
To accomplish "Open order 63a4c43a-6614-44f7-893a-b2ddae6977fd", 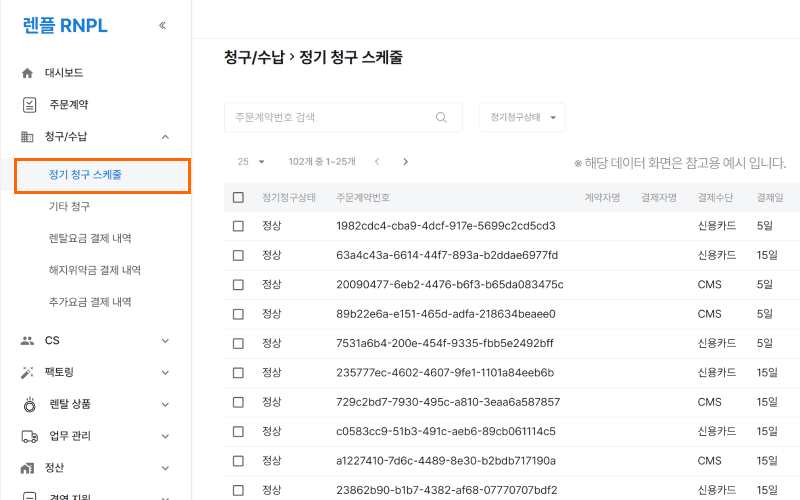I will click(447, 255).
